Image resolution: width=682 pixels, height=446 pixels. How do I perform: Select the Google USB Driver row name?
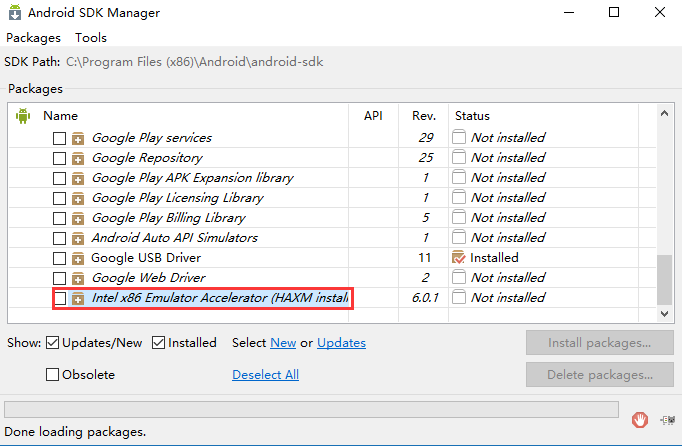pyautogui.click(x=146, y=258)
